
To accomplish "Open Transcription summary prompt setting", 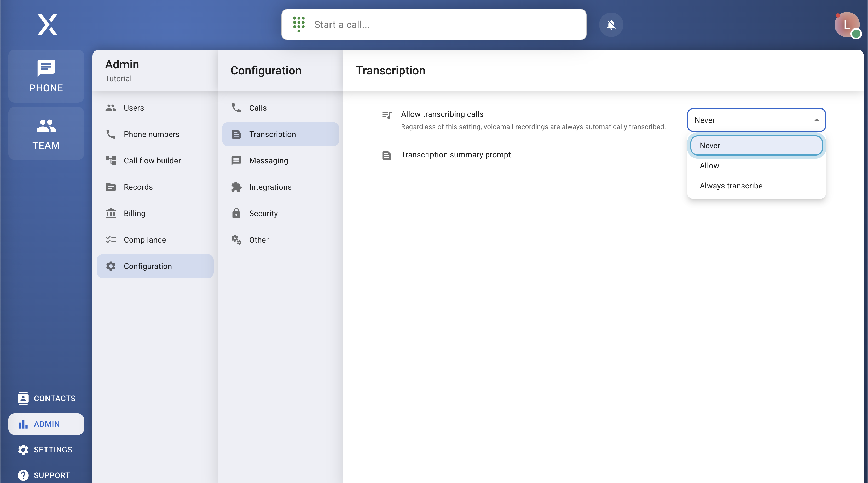I will 456,155.
